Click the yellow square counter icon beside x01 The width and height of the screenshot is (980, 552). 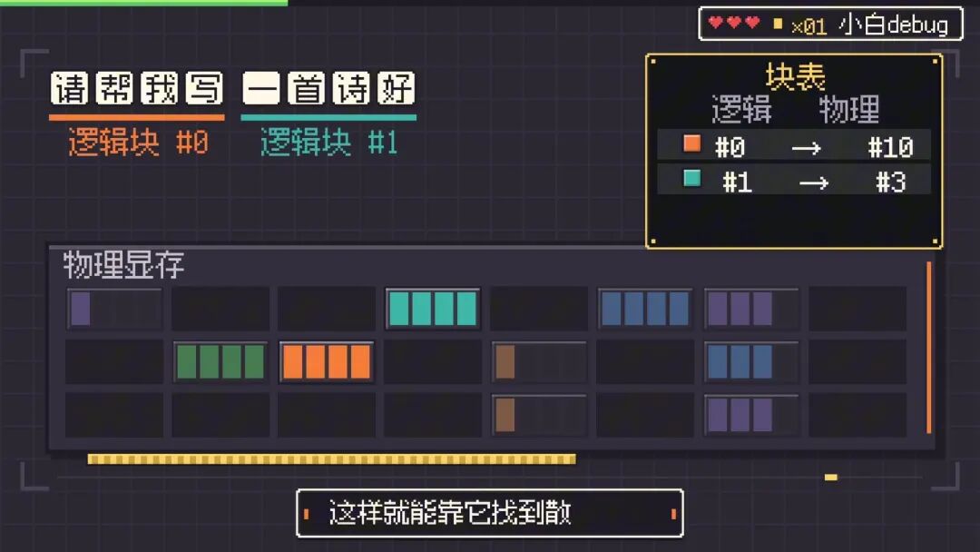pyautogui.click(x=779, y=24)
